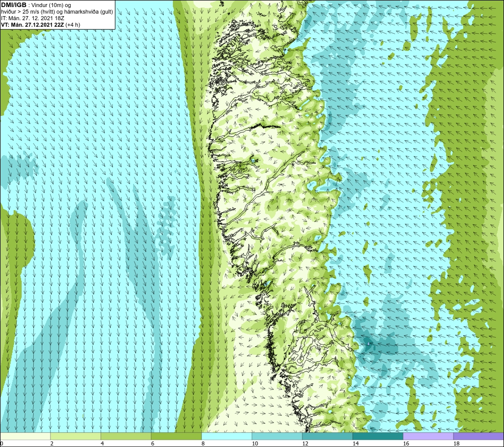The height and width of the screenshot is (447, 504).
Task: Click the teal 12–14 m/s legend swatch
Action: (327, 436)
